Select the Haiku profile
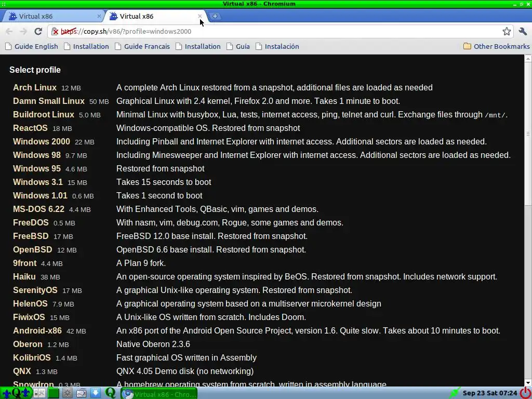Screen dimensions: 532x399 (24, 276)
